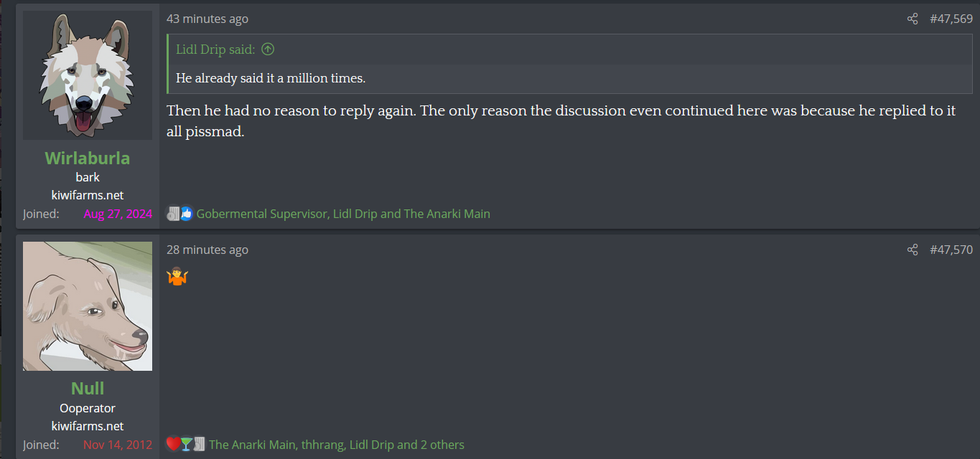
Task: Click cocktail glass reaction on Null's post
Action: pos(186,444)
